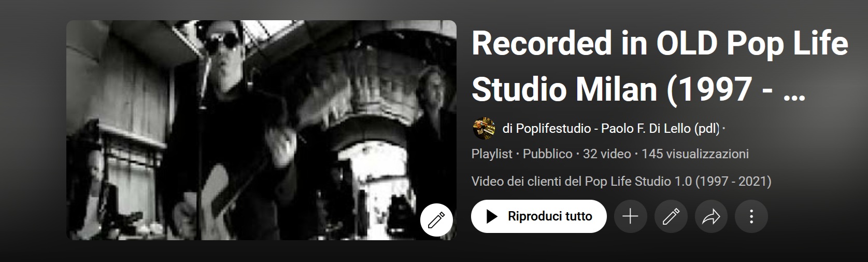Click the Pubblico visibility label
Screen dimensions: 868x262
coord(547,154)
